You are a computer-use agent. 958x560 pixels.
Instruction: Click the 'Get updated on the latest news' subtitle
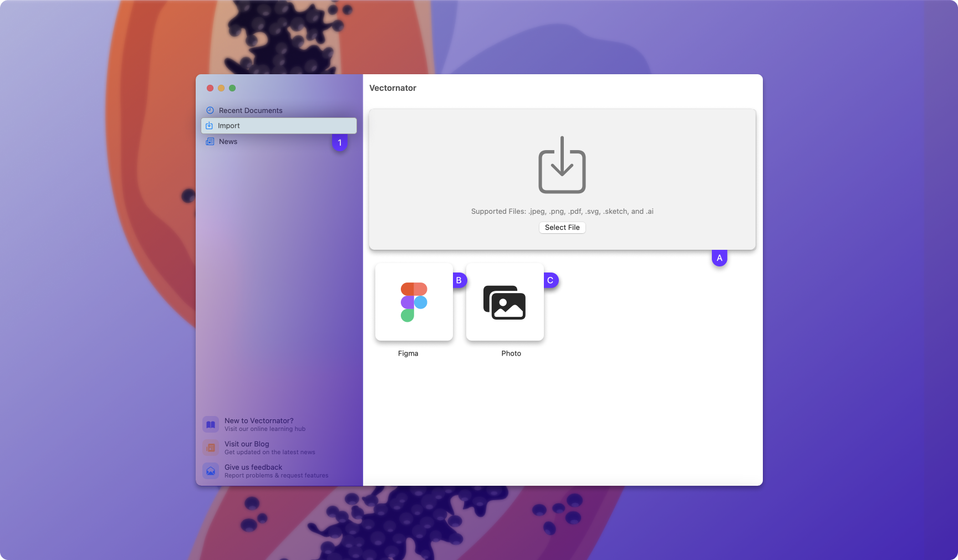[270, 452]
